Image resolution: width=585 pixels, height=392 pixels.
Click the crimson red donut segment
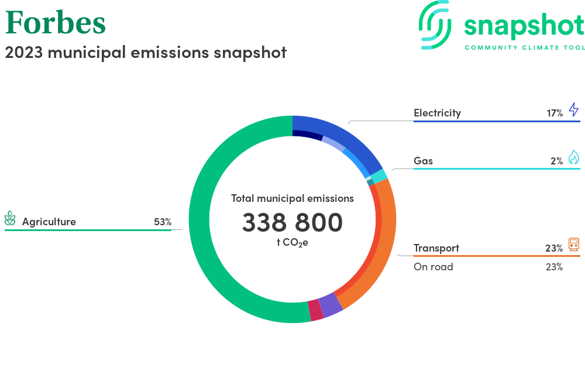tap(316, 310)
